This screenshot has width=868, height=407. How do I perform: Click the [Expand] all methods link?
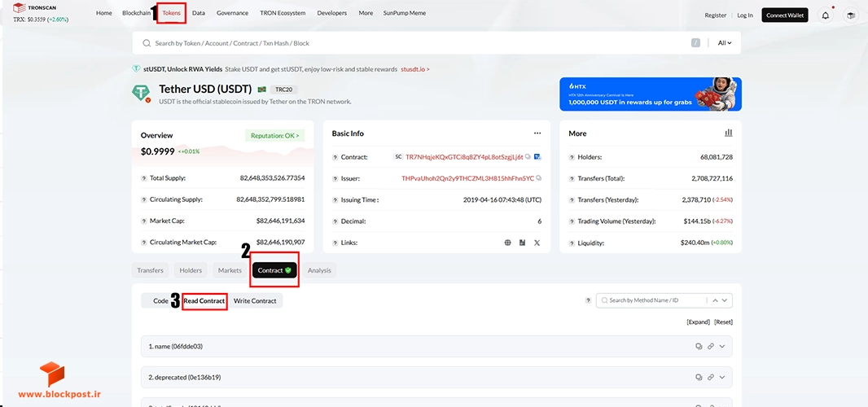tap(698, 322)
